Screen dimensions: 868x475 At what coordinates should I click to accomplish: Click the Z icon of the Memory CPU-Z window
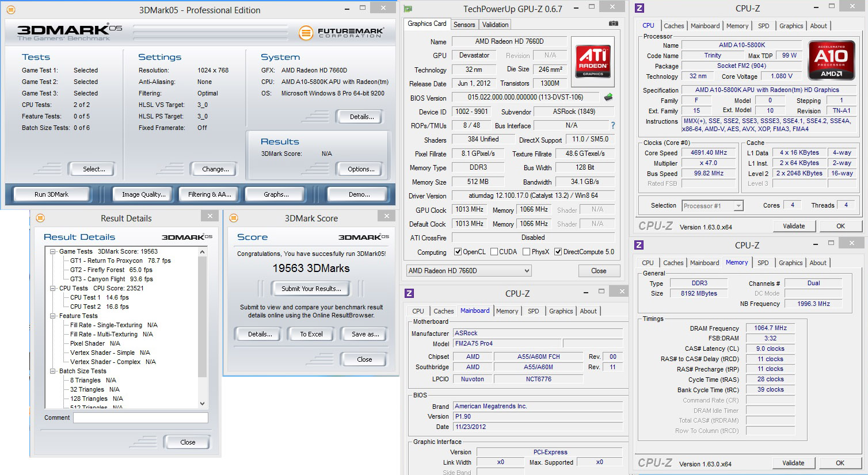[639, 245]
